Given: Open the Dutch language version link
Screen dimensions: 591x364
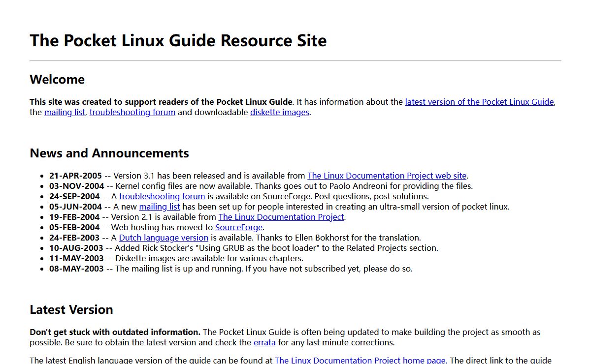Looking at the screenshot, I should coord(164,238).
